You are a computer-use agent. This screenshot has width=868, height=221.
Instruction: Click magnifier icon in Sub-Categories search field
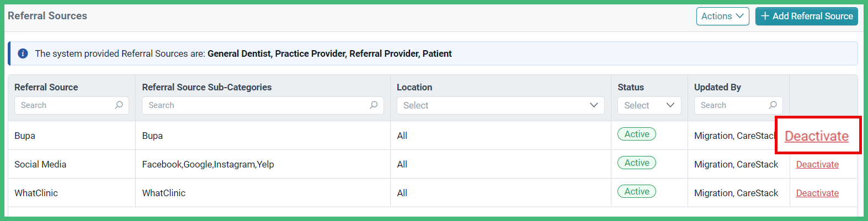(x=374, y=105)
